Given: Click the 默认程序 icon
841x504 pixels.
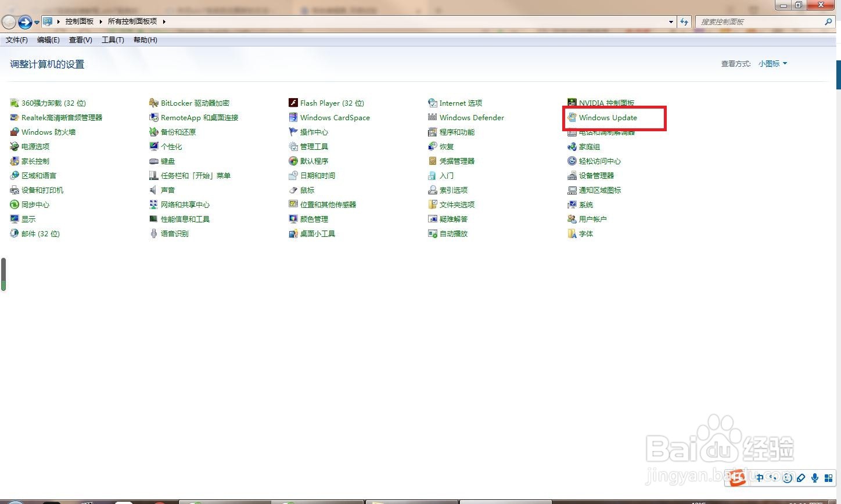Looking at the screenshot, I should tap(293, 161).
